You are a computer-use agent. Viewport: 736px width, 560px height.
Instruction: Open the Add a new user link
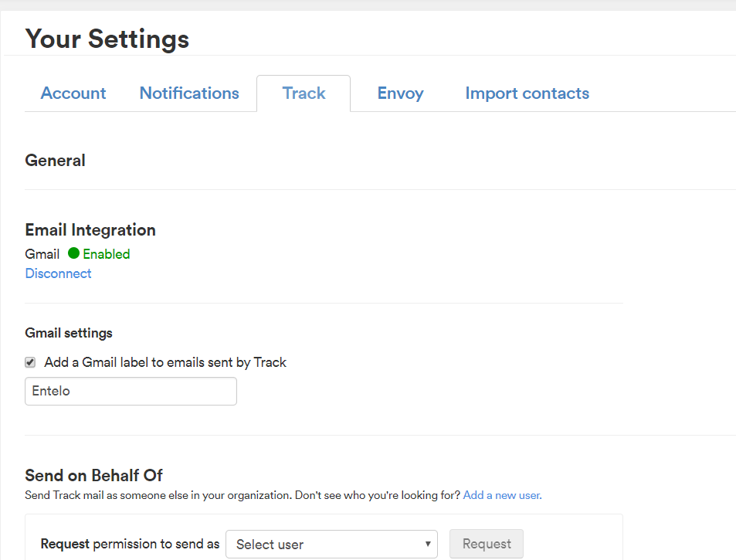pos(502,495)
